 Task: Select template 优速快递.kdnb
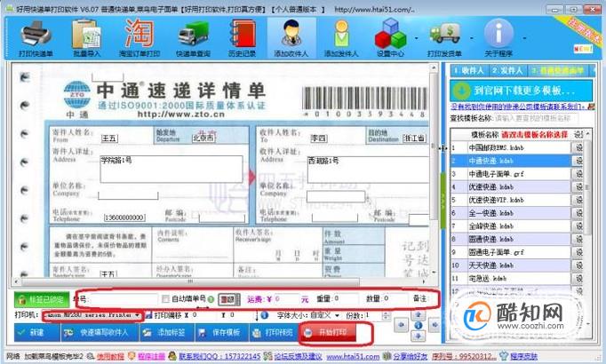click(511, 186)
